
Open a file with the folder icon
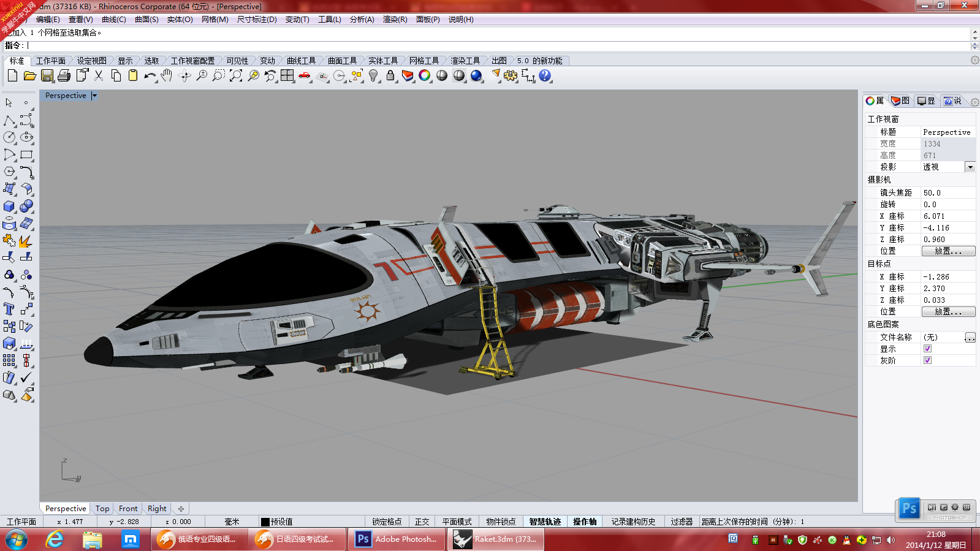(x=29, y=75)
